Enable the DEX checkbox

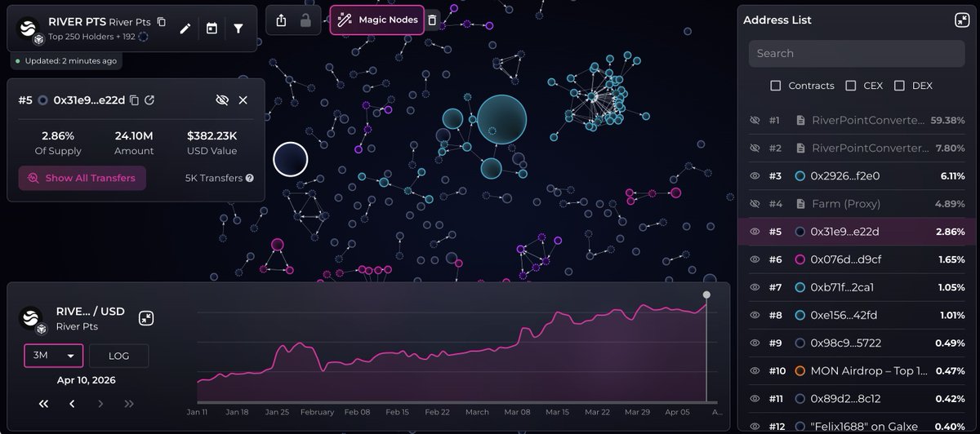coord(899,86)
